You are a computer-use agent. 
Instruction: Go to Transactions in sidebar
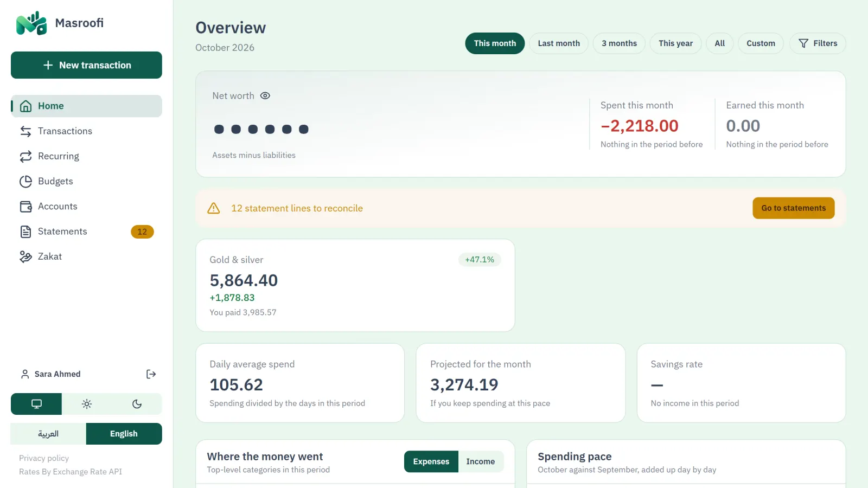click(86, 131)
